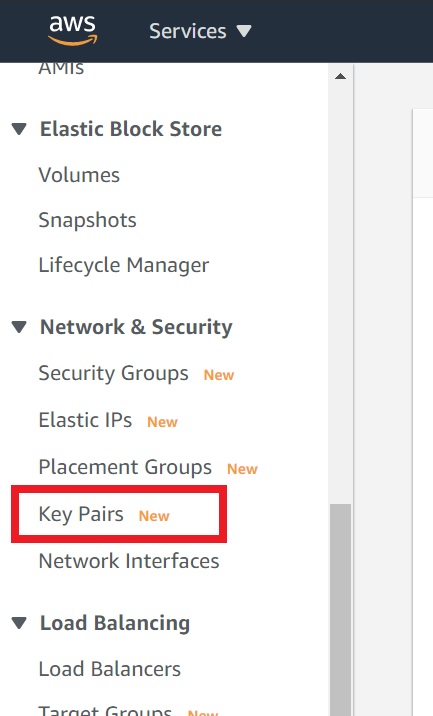Image resolution: width=433 pixels, height=716 pixels.
Task: Open Load Balancers page
Action: 110,669
